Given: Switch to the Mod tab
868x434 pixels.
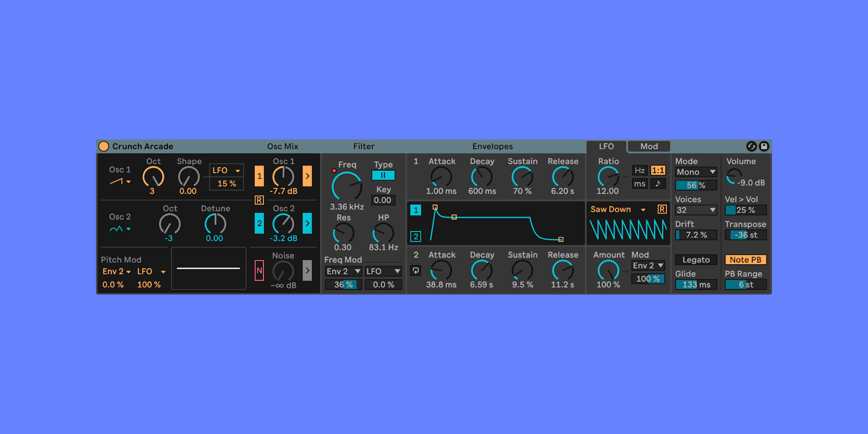Looking at the screenshot, I should click(x=649, y=146).
